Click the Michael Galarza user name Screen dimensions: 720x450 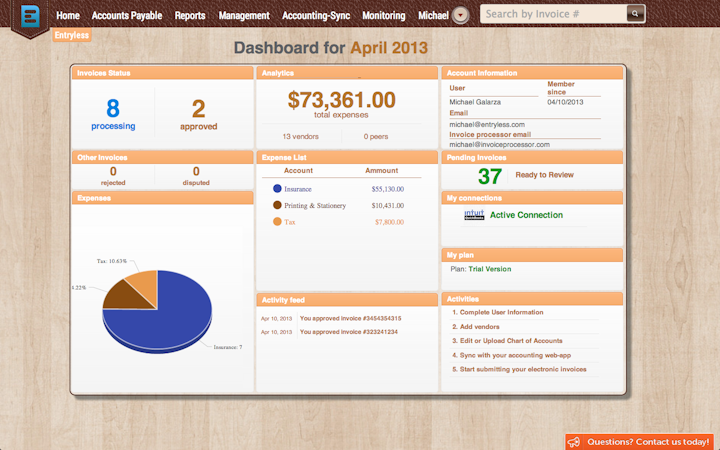pos(475,102)
